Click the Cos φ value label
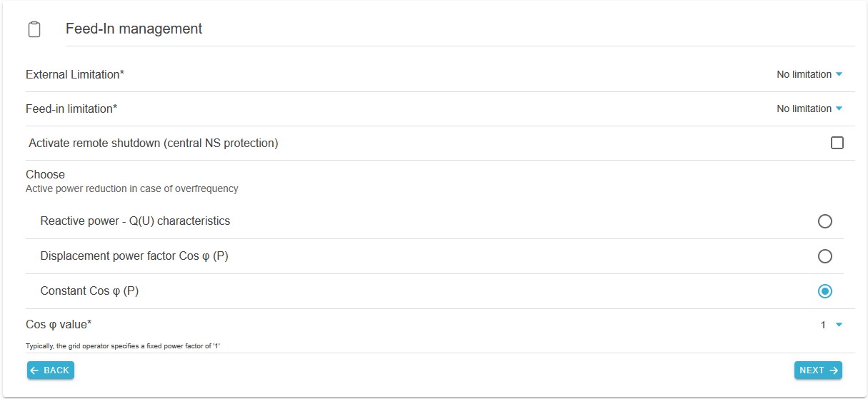868x399 pixels. point(59,324)
